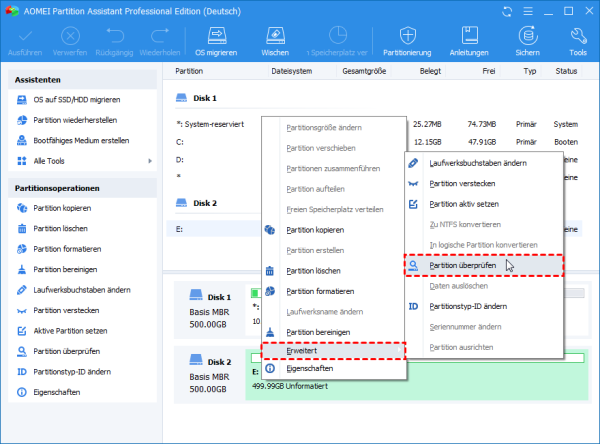Viewport: 600px width, 444px height.
Task: Click the OS migrieren toolbar icon
Action: coord(216,41)
